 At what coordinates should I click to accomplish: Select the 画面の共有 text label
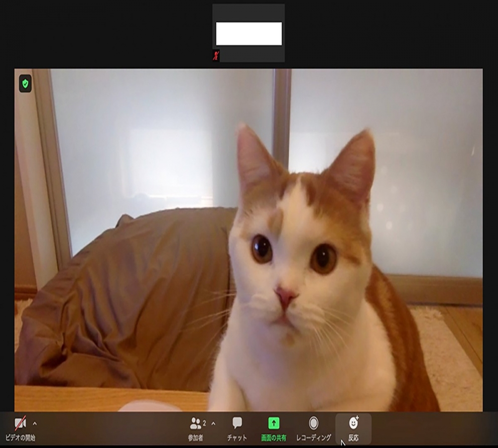tap(274, 438)
